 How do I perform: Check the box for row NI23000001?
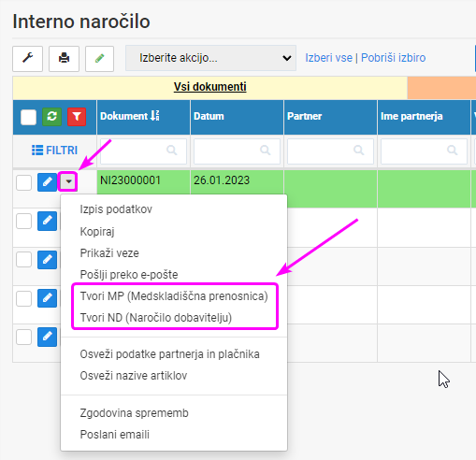pyautogui.click(x=23, y=182)
